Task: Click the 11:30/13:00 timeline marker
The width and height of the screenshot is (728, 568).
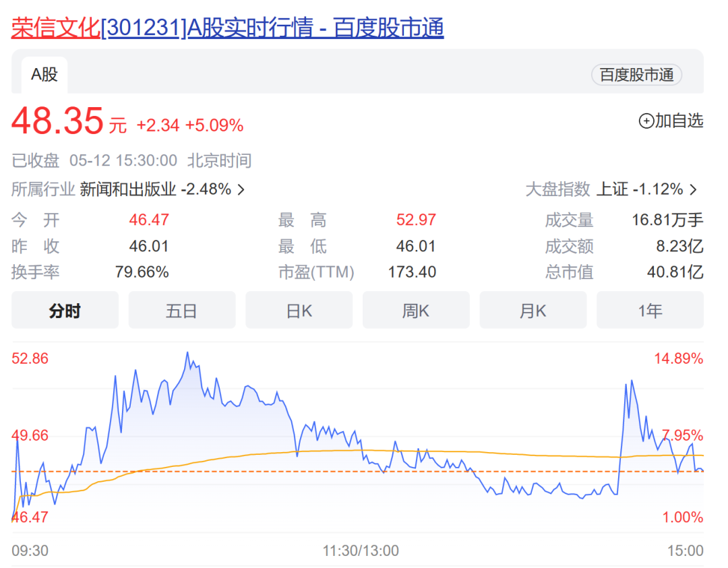Action: point(361,550)
